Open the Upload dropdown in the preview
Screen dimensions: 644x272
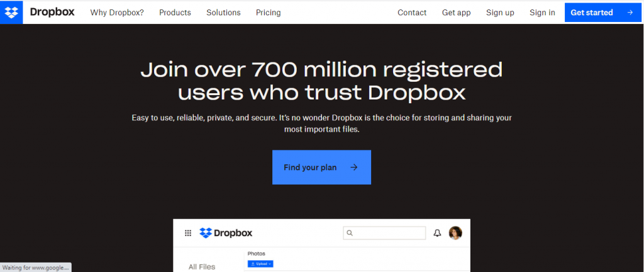click(x=260, y=264)
